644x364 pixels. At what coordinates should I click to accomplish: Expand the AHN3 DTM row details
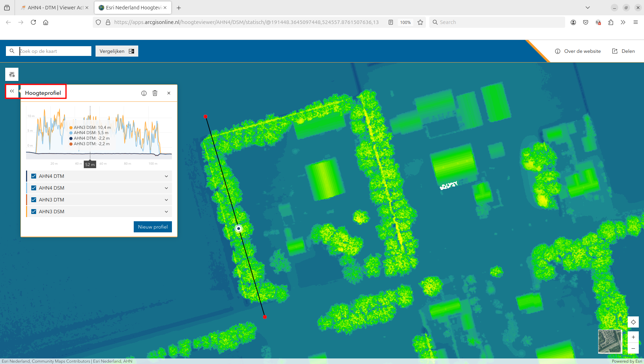pos(166,200)
